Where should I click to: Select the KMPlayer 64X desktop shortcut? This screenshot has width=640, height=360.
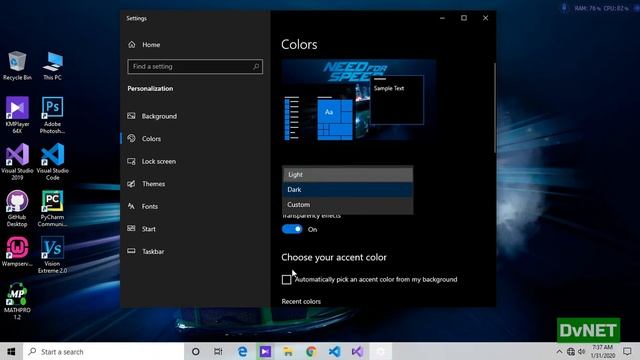17,115
